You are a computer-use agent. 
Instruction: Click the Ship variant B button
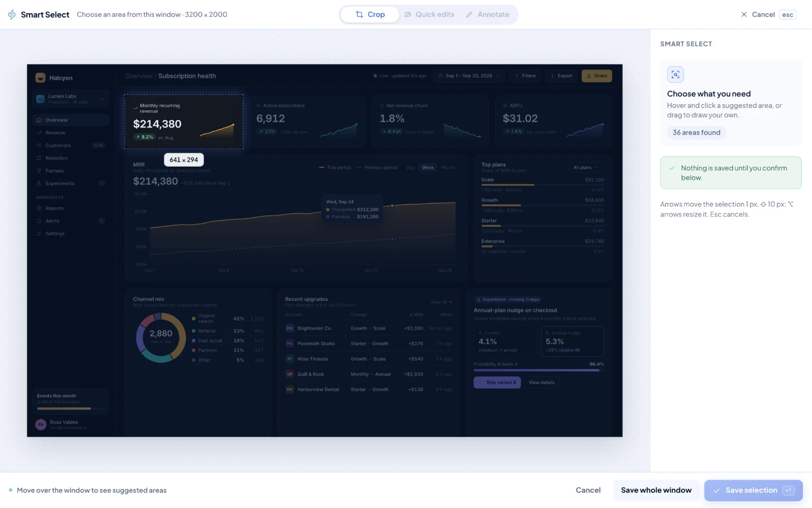point(497,383)
